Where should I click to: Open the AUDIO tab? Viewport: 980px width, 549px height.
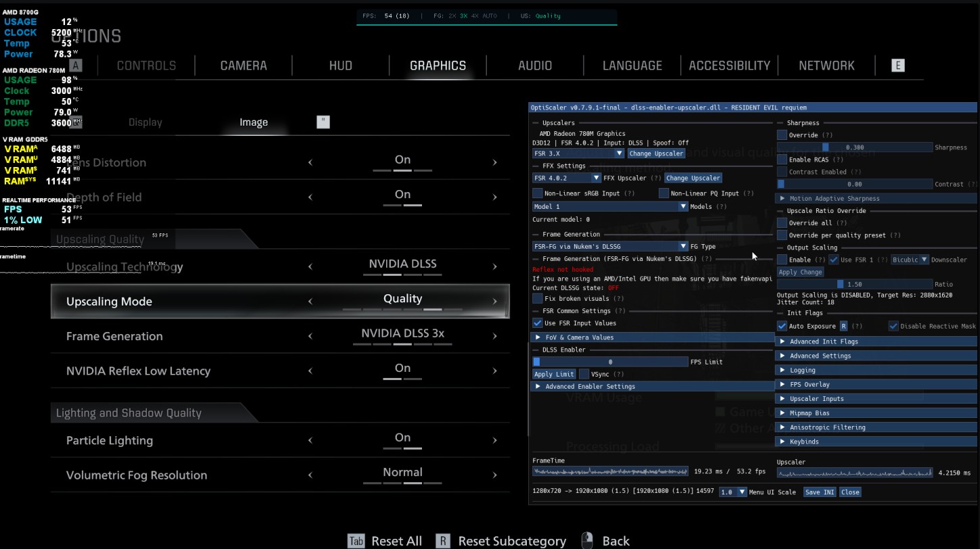[x=535, y=66]
